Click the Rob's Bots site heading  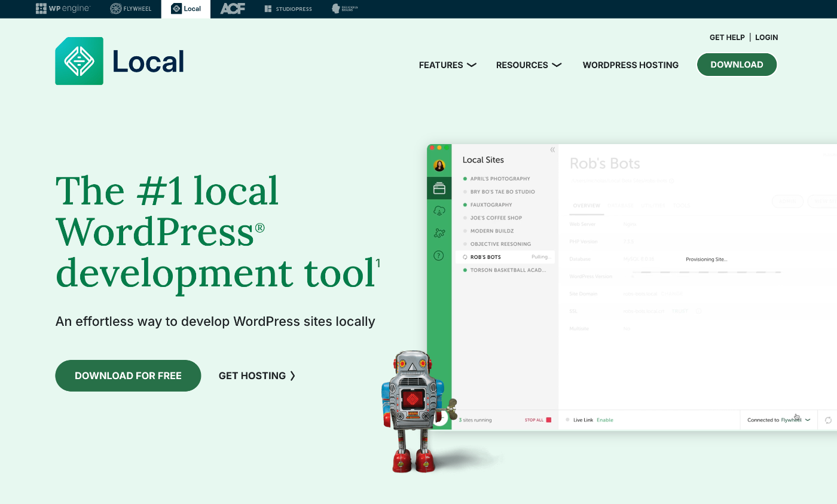[605, 164]
